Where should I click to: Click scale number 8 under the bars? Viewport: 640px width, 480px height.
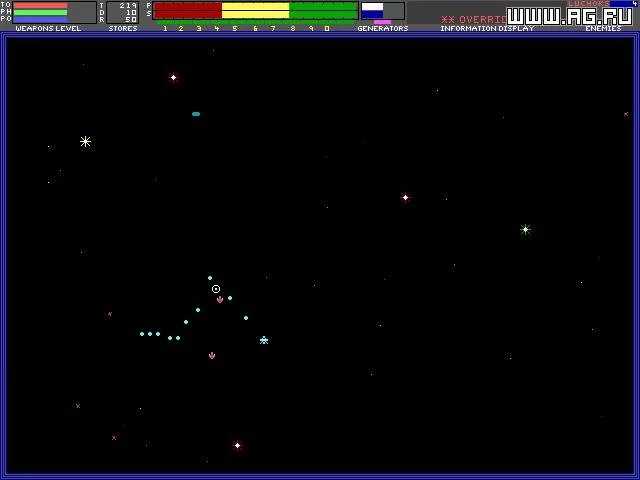pyautogui.click(x=293, y=28)
